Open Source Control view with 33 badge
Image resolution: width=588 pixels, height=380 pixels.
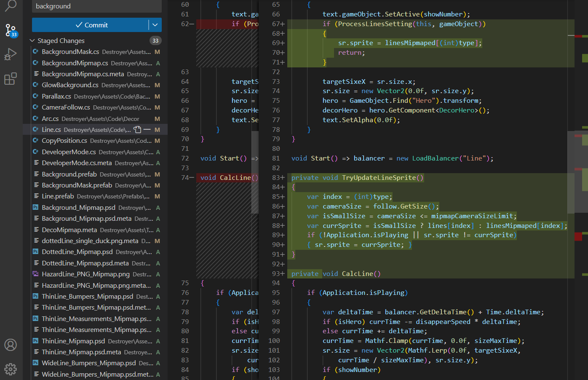11,30
